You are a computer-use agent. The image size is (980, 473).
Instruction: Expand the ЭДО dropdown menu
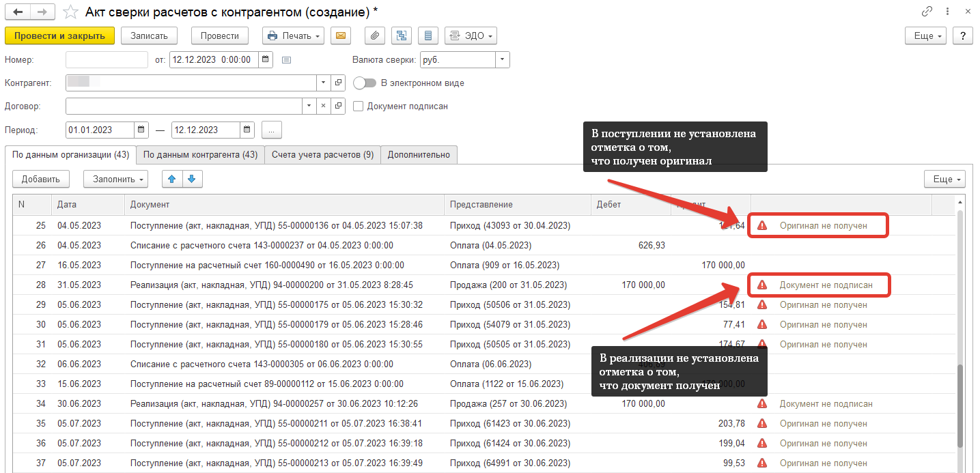(x=471, y=35)
